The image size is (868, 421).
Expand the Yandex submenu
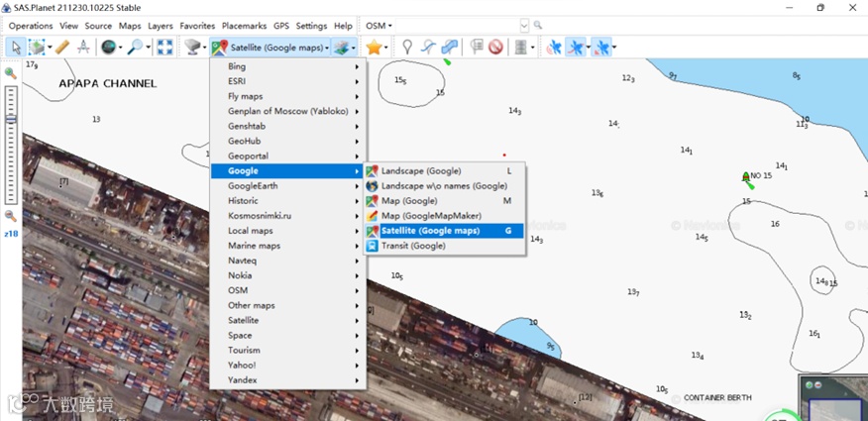(x=288, y=380)
